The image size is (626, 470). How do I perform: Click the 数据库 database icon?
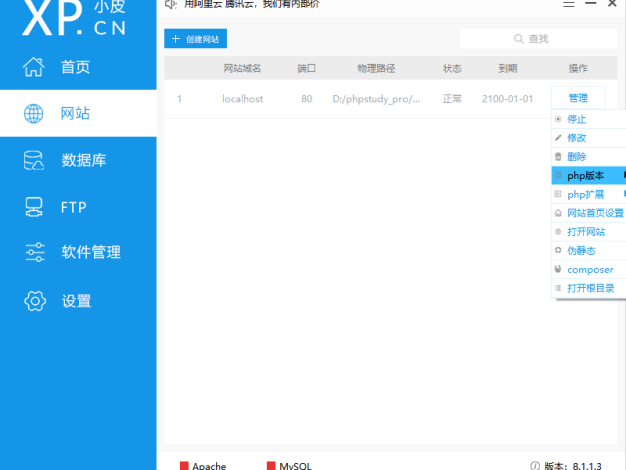(x=34, y=161)
